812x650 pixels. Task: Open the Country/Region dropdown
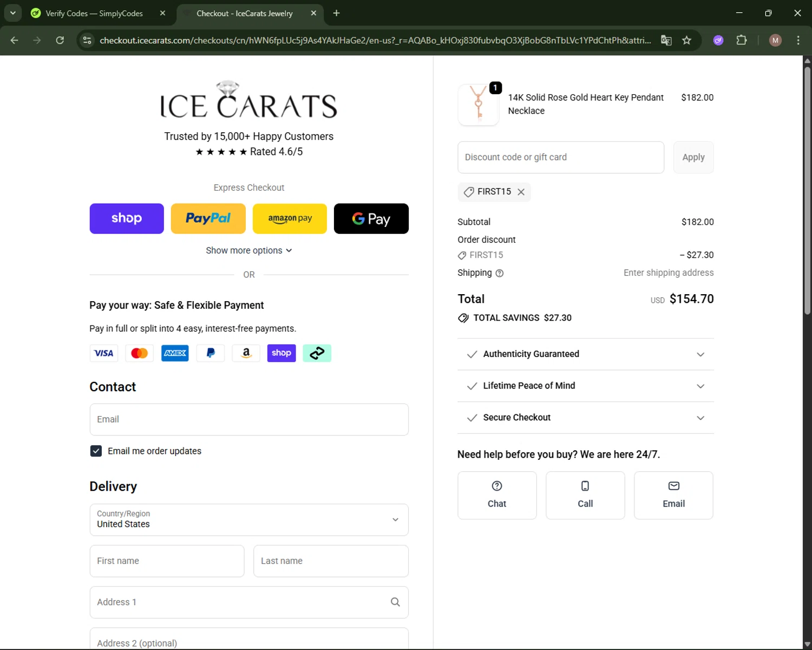pyautogui.click(x=249, y=520)
